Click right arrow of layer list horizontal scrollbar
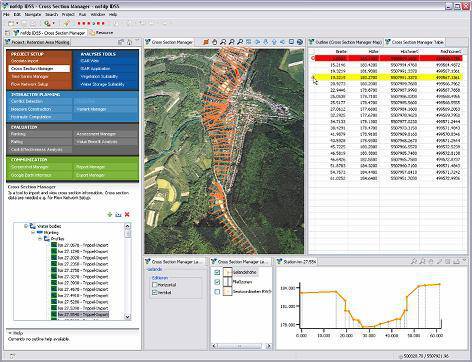The height and width of the screenshot is (362, 472). pyautogui.click(x=268, y=346)
